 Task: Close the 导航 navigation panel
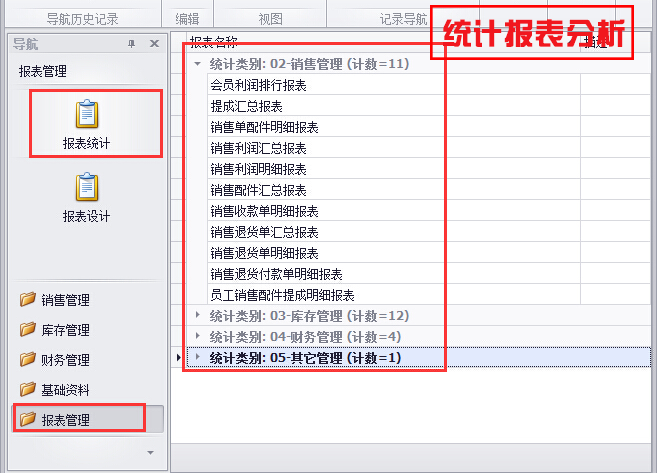154,44
